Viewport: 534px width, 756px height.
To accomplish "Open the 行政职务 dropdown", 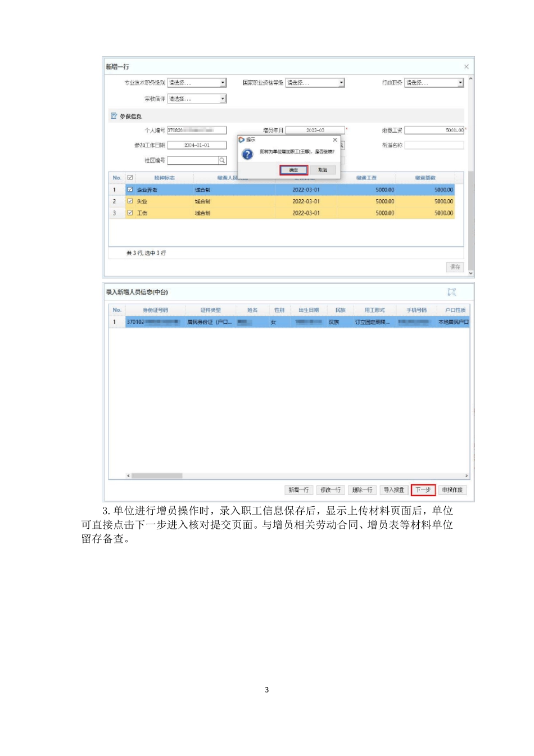I will 460,83.
